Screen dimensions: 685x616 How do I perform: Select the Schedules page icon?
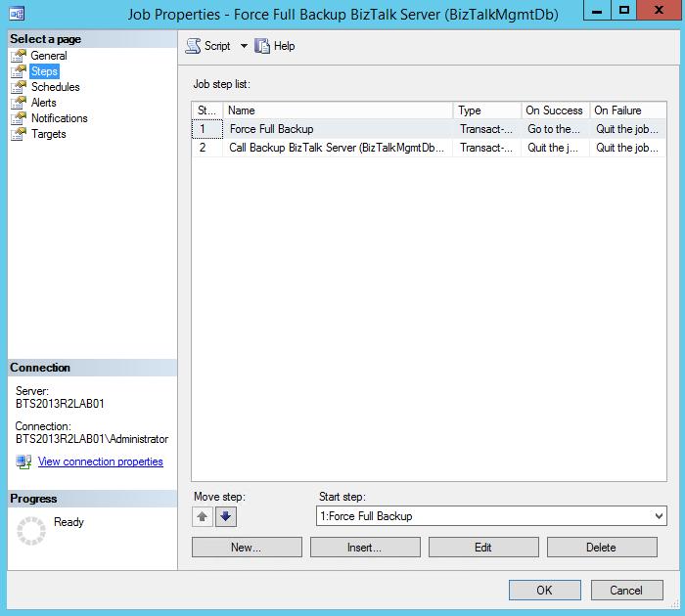[x=19, y=87]
